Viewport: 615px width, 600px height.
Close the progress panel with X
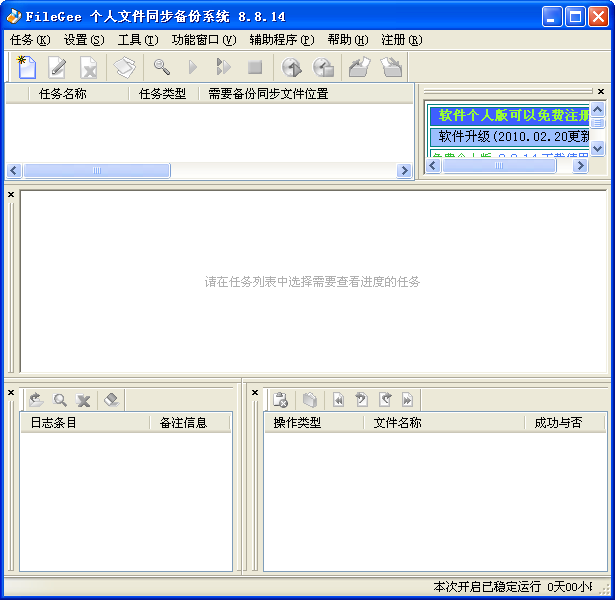(x=11, y=195)
